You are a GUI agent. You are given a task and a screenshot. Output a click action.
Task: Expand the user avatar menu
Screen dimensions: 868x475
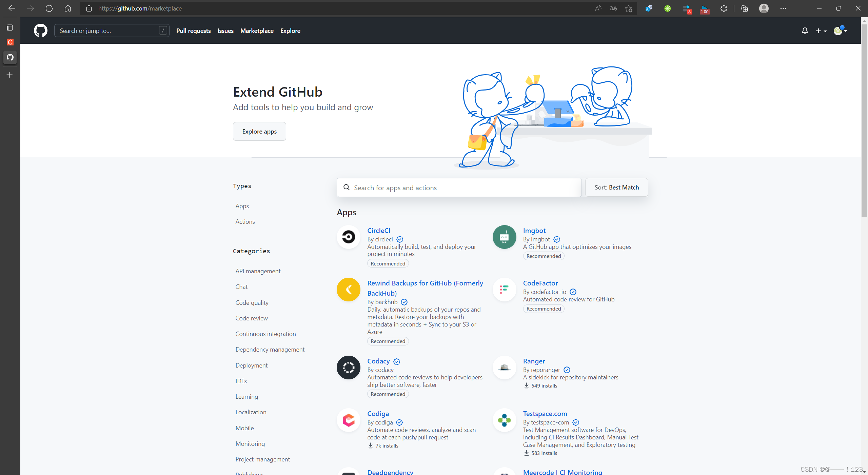[840, 31]
